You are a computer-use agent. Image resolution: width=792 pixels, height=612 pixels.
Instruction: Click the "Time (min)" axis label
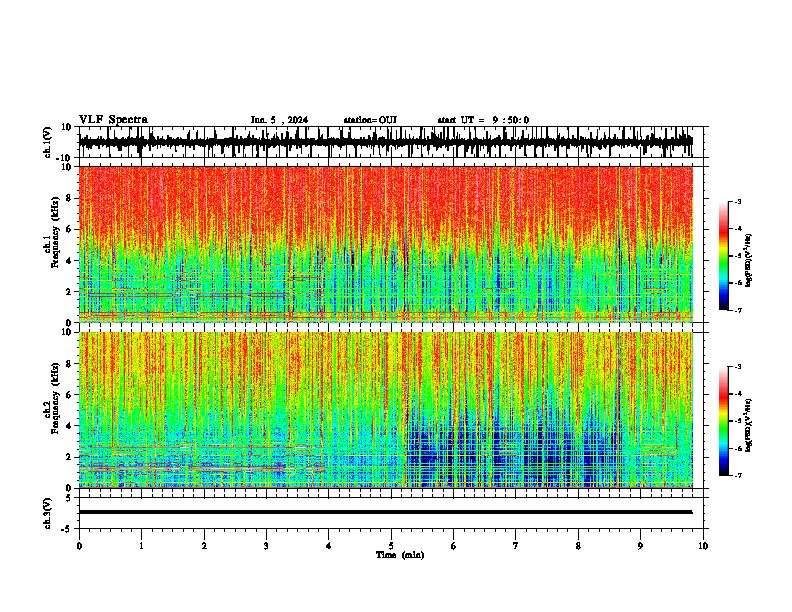pyautogui.click(x=400, y=555)
